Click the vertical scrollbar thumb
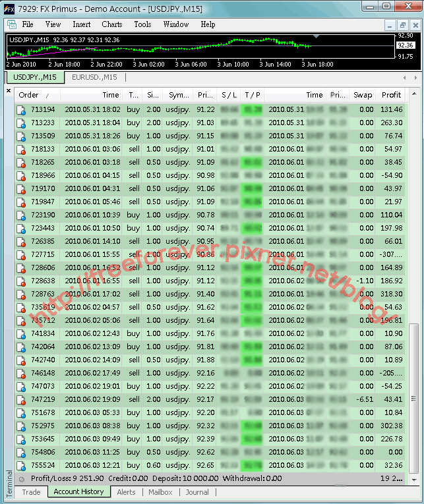Image resolution: width=424 pixels, height=504 pixels. [x=413, y=399]
